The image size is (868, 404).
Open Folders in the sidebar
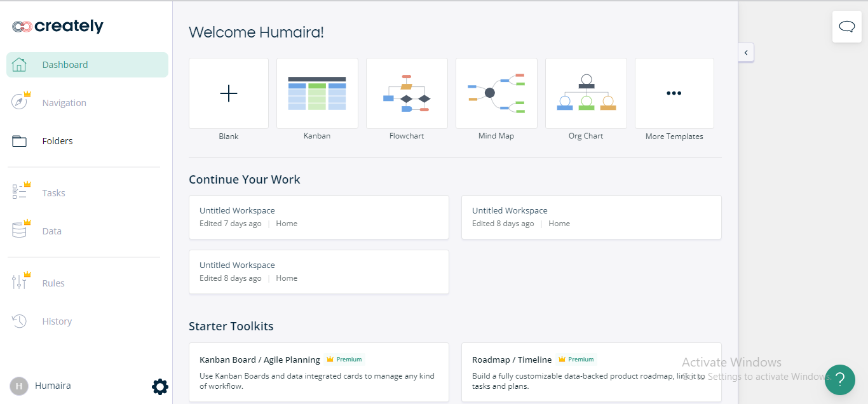pos(57,141)
